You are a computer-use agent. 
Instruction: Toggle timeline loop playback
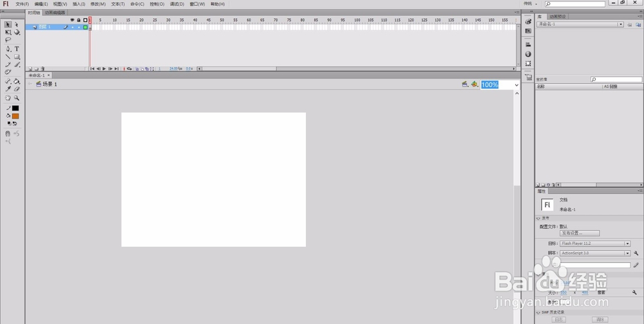click(x=129, y=69)
